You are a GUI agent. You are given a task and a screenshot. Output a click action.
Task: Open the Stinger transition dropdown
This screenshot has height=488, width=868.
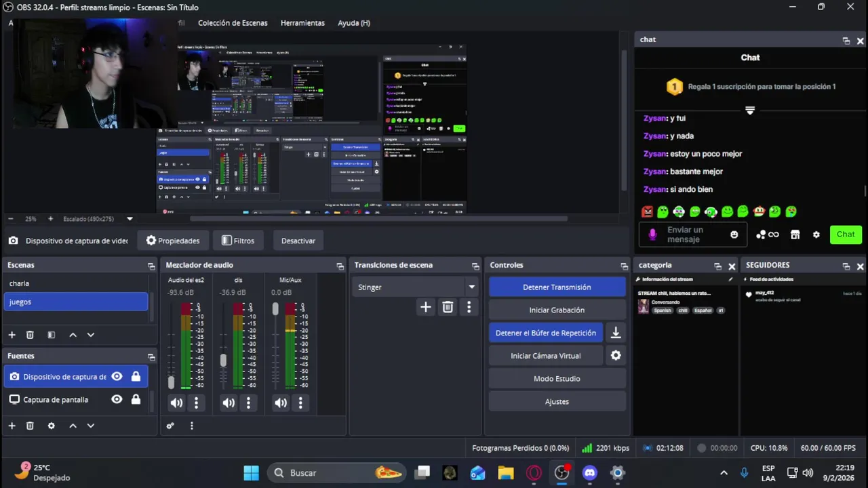click(x=416, y=287)
